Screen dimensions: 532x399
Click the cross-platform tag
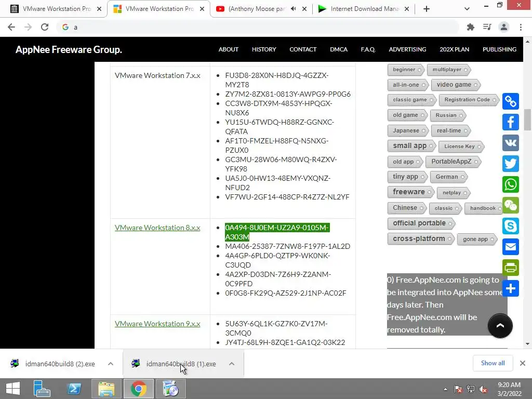click(420, 239)
